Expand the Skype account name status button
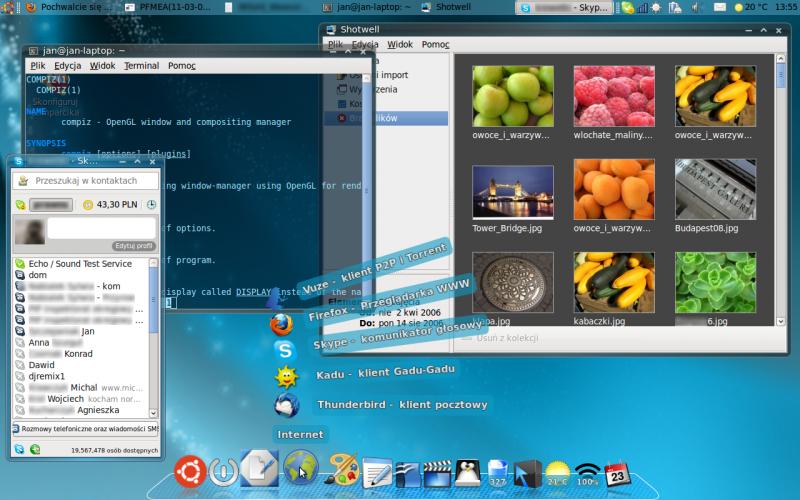Screen dimensions: 800x500 [x=46, y=205]
